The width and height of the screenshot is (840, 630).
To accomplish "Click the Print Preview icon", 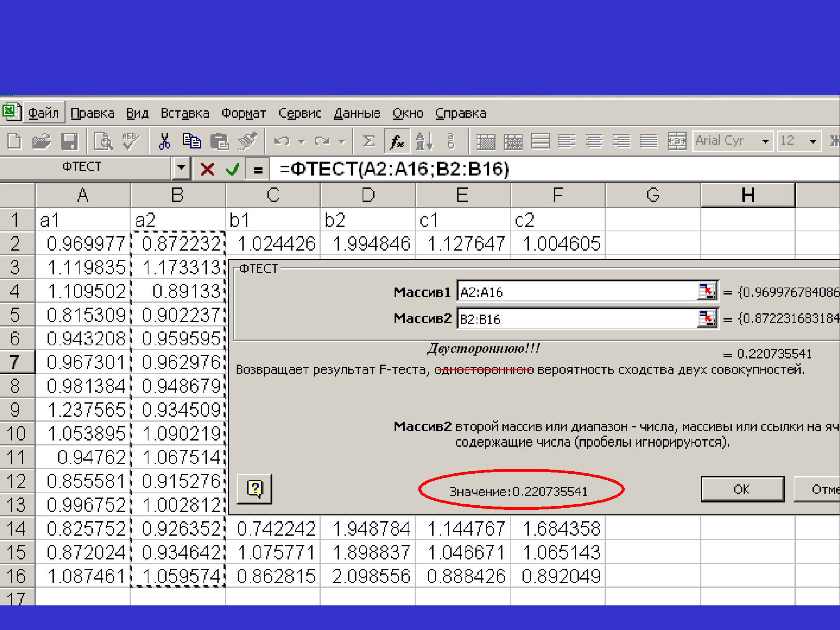I will [x=103, y=142].
